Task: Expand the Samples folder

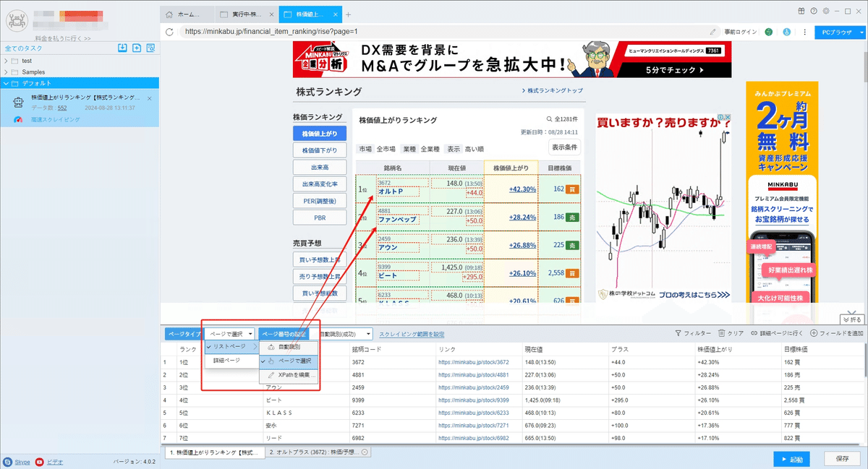Action: [7, 72]
